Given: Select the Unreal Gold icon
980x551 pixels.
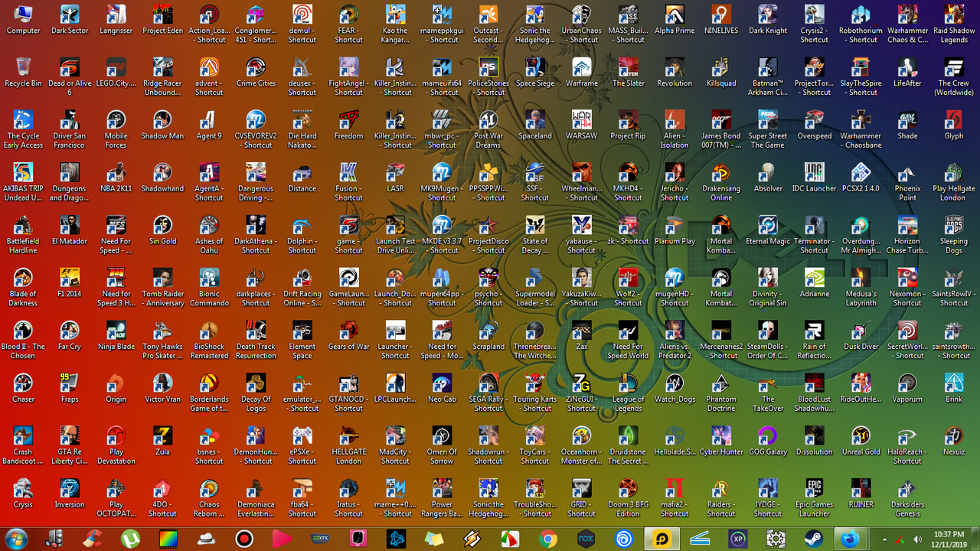Looking at the screenshot, I should [x=861, y=442].
